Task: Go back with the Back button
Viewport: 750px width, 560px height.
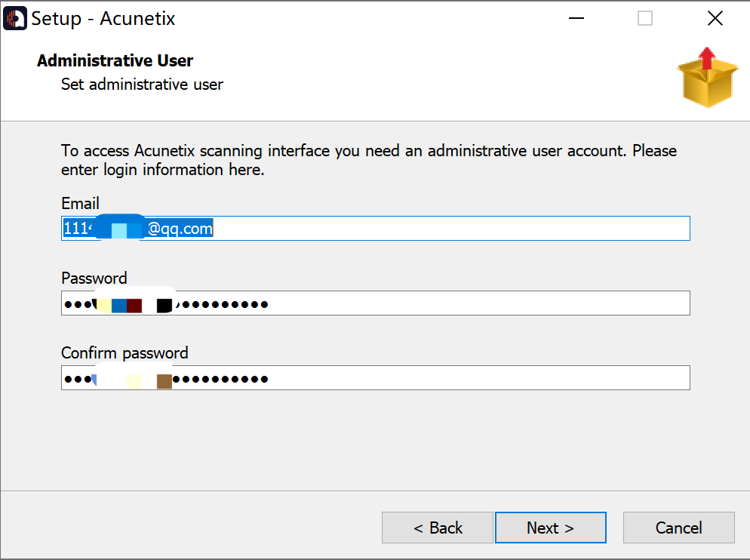Action: click(438, 528)
